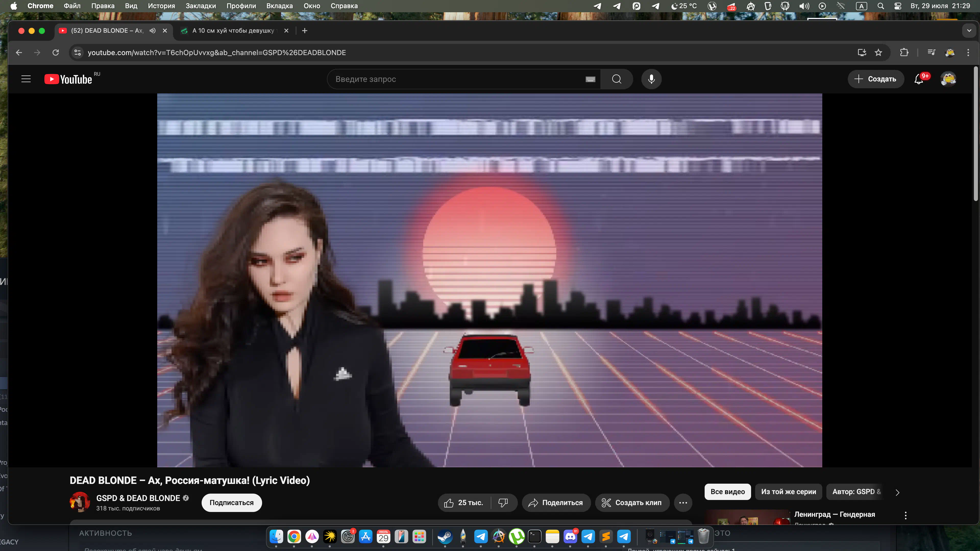Launch uTorrent from the Dock
Screen dimensions: 980x551
[x=517, y=536]
